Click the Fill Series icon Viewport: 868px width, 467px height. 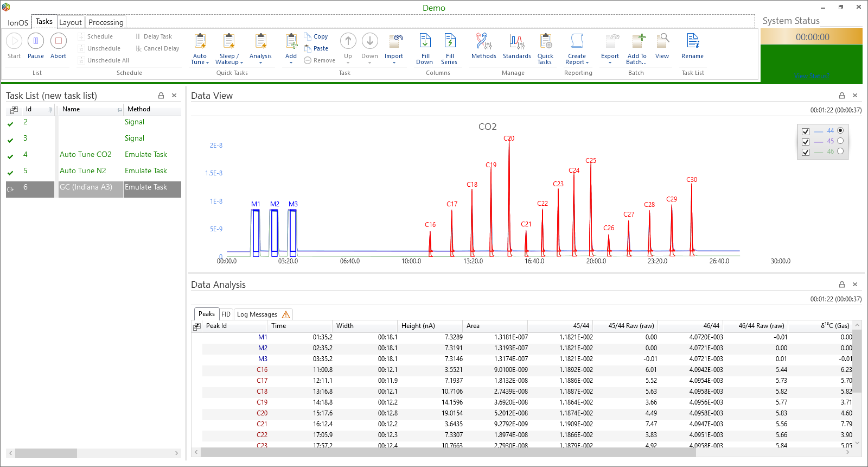(x=449, y=42)
